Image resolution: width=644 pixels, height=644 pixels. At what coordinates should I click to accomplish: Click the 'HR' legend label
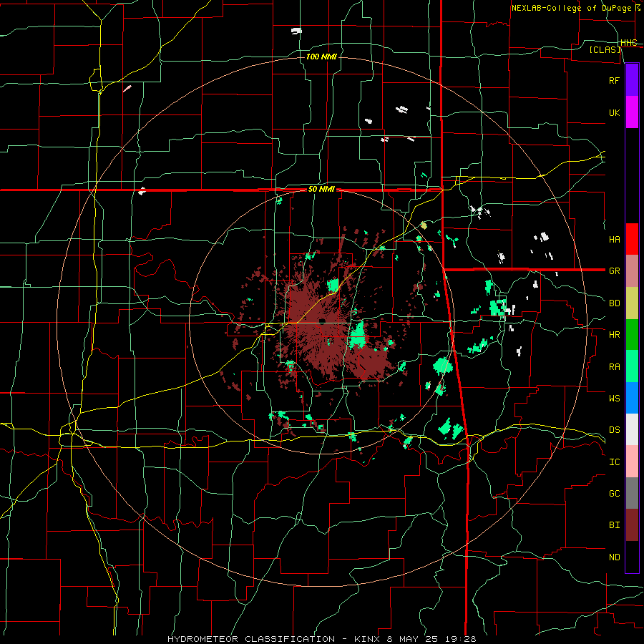(x=614, y=335)
